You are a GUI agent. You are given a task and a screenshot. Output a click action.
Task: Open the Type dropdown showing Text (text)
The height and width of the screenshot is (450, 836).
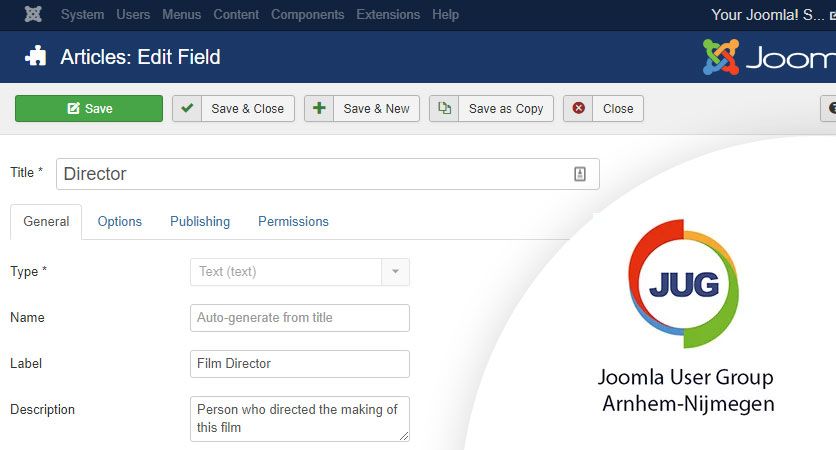(x=300, y=272)
